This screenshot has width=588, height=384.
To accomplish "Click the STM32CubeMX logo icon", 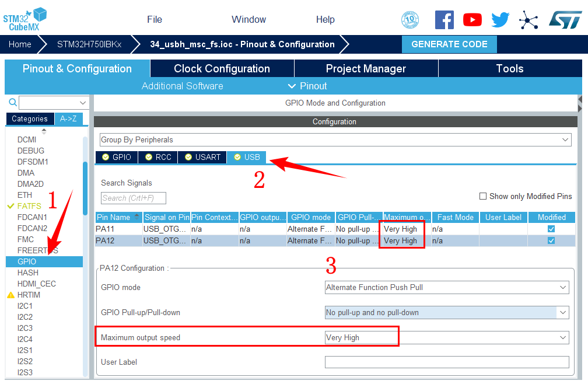I will pyautogui.click(x=24, y=19).
